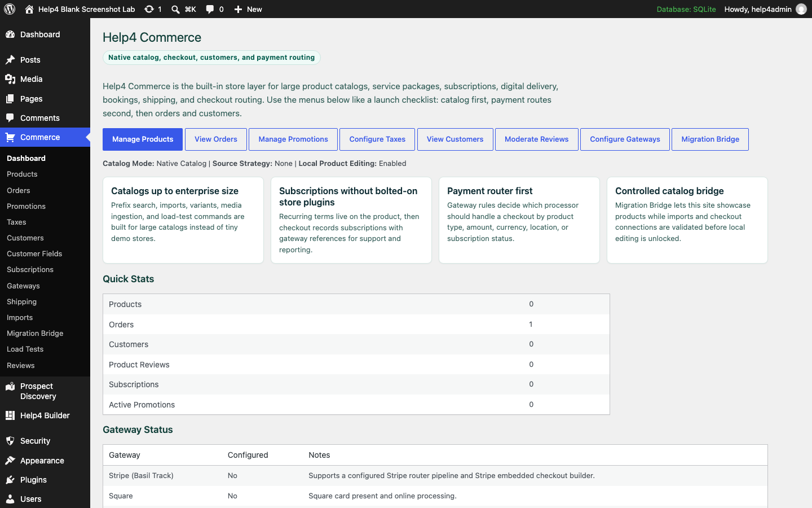Click the Users person icon

point(10,499)
